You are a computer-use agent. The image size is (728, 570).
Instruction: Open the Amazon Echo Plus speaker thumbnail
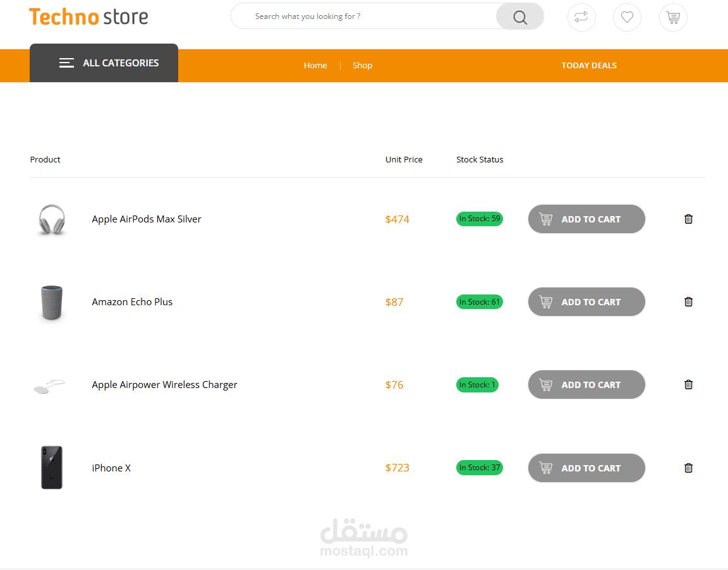pos(52,303)
